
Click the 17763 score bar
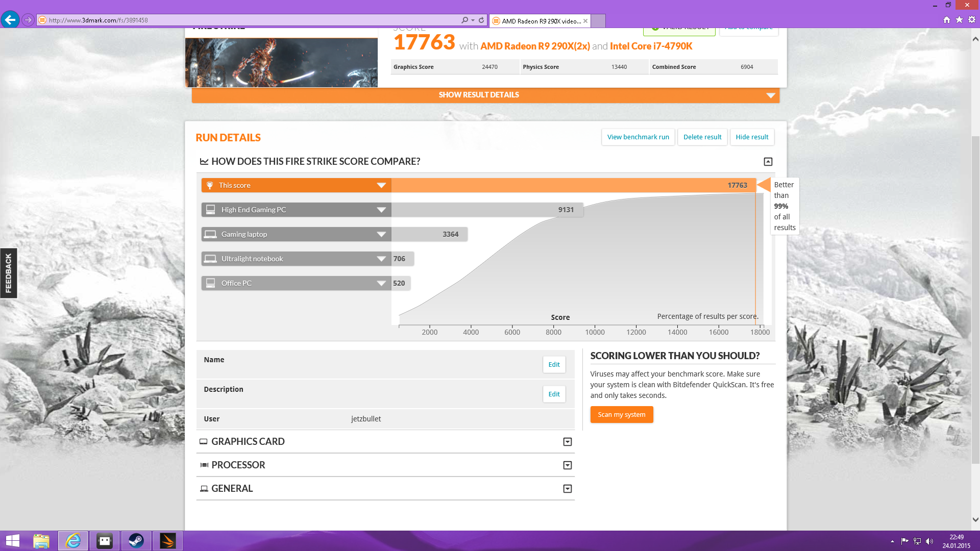coord(573,185)
